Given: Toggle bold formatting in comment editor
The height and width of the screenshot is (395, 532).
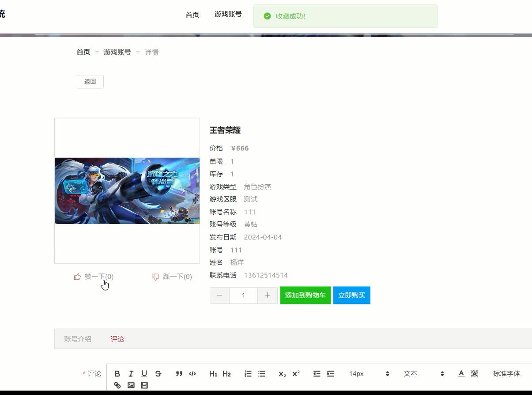Looking at the screenshot, I should click(117, 373).
